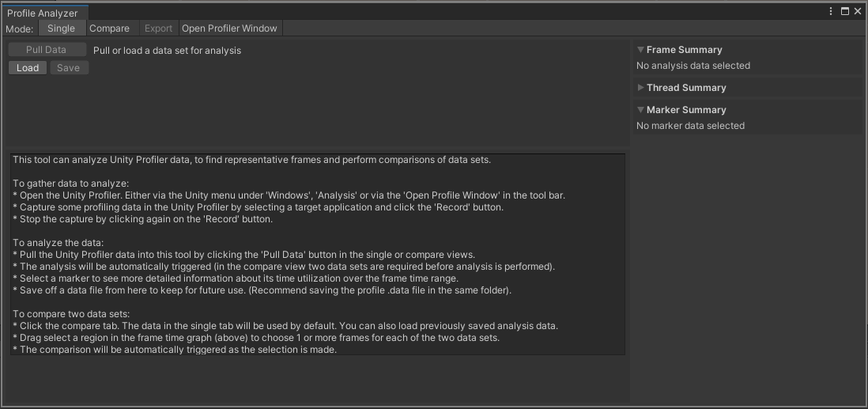Maximize the Profile Analyzer window
Viewport: 868px width, 409px height.
(x=844, y=12)
